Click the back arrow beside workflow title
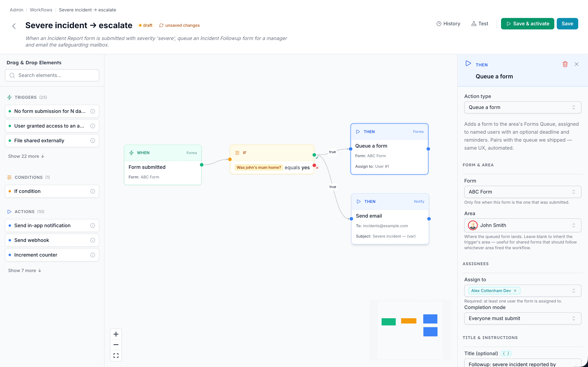Viewport: 588px width, 367px height. click(x=14, y=26)
